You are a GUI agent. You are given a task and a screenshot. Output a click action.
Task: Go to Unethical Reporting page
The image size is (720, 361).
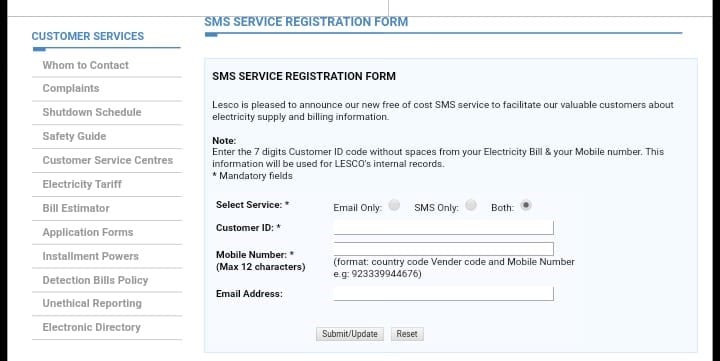click(92, 304)
